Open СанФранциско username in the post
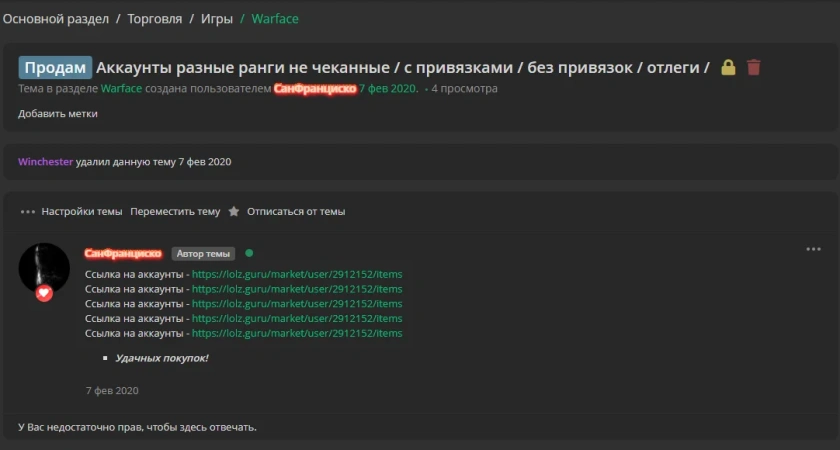The image size is (840, 450). pos(123,253)
